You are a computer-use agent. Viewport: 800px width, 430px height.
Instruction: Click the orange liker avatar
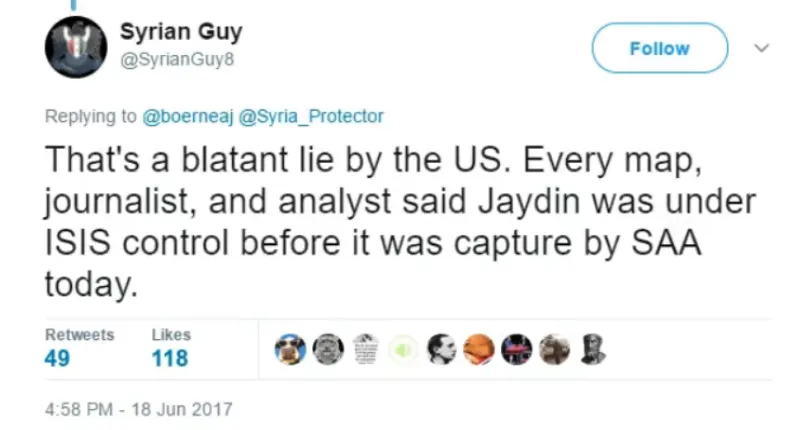[x=479, y=349]
